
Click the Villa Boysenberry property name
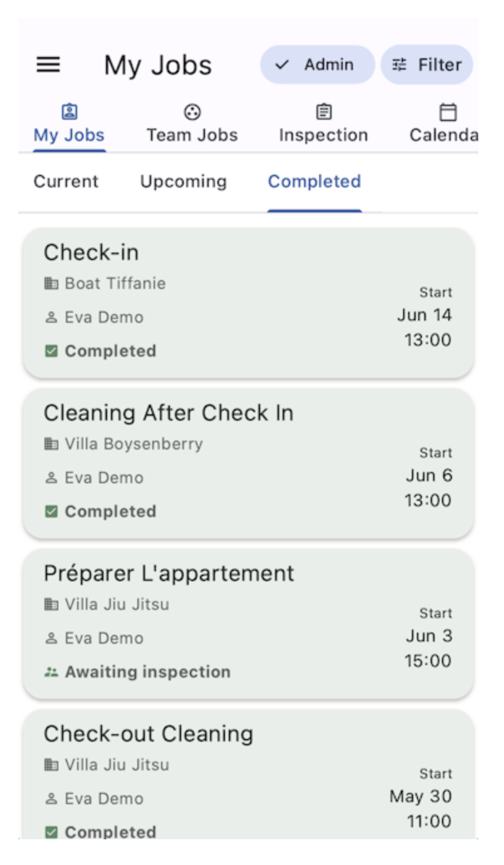[134, 444]
